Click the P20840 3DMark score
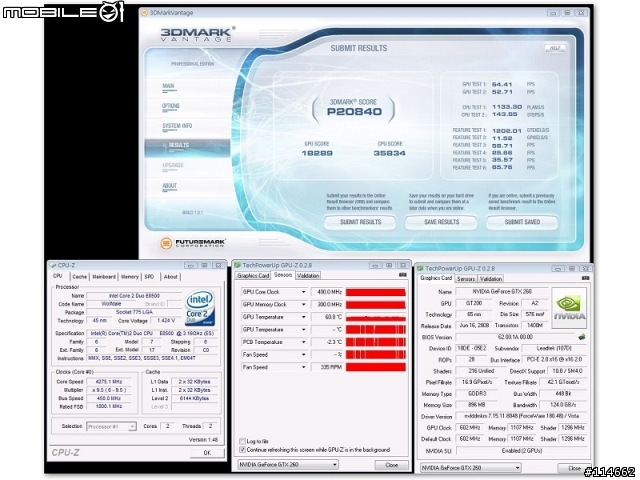Image resolution: width=640 pixels, height=480 pixels. tap(354, 112)
